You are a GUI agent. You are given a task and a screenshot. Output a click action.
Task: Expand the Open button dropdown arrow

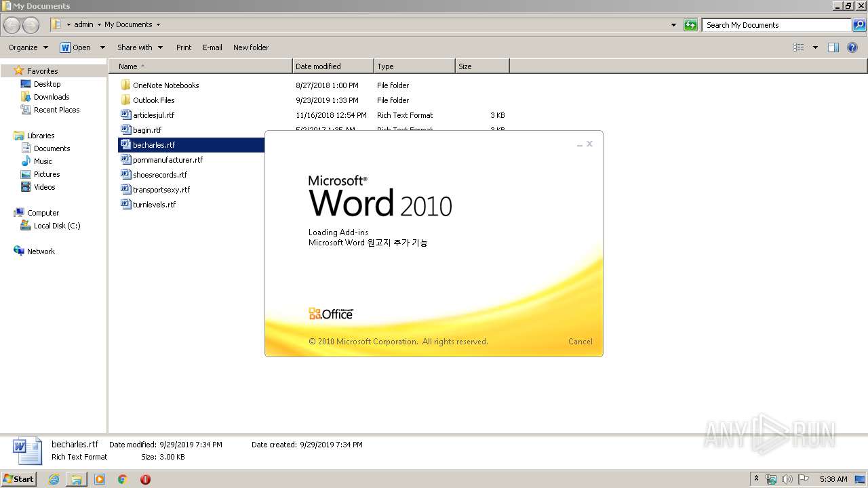pos(102,47)
